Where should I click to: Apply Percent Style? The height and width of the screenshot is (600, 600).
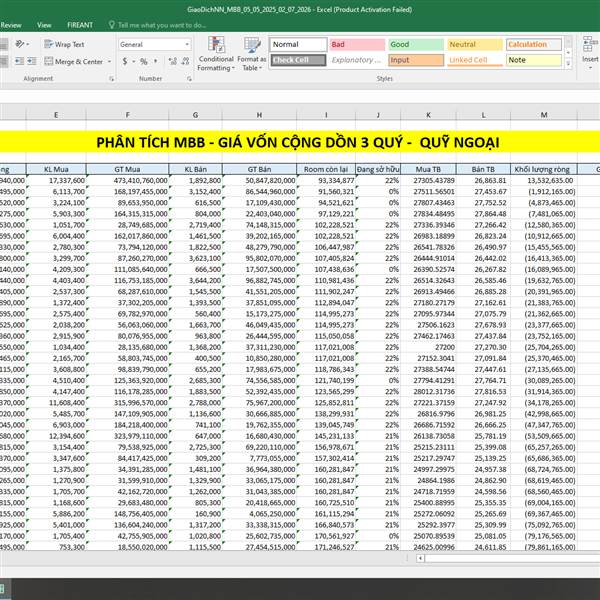[x=143, y=61]
